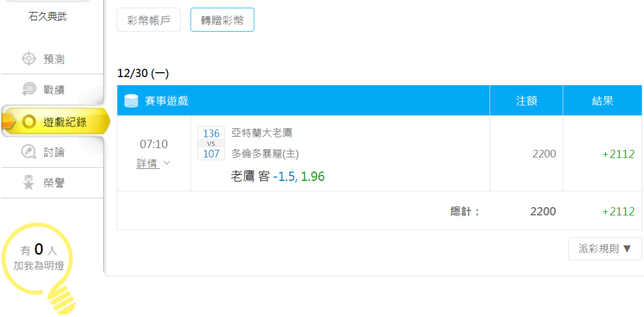Click the 榮譽 star medal icon
The image size is (644, 317).
point(29,183)
